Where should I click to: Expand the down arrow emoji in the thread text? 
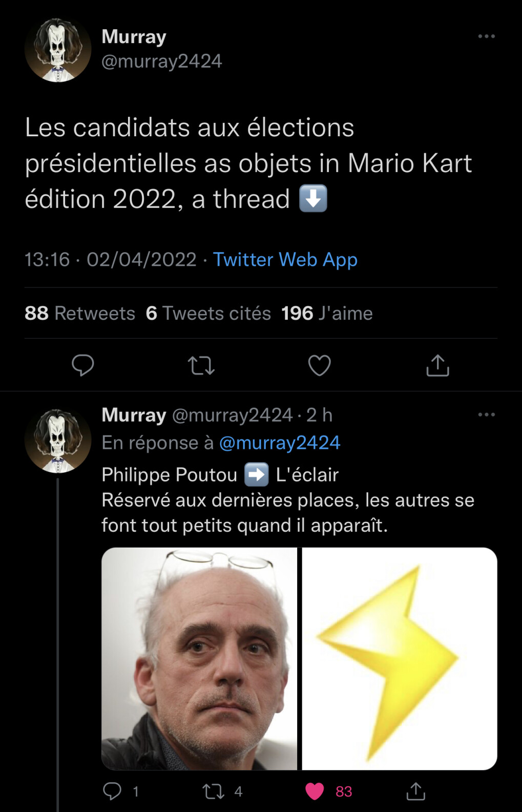click(x=313, y=199)
